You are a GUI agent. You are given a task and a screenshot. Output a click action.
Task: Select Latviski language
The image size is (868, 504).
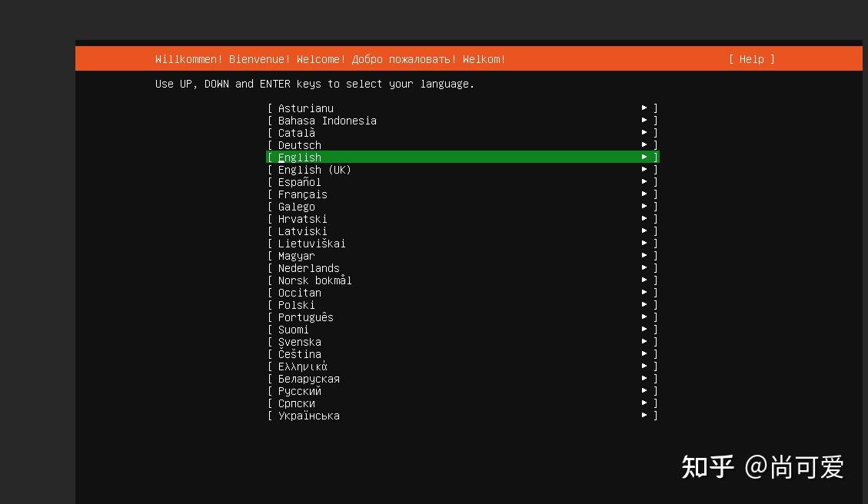[x=463, y=230]
